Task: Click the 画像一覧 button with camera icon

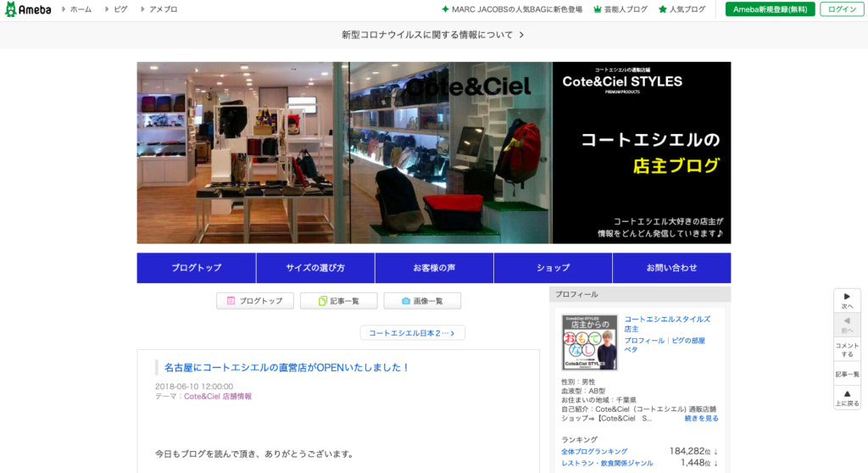Action: (422, 301)
